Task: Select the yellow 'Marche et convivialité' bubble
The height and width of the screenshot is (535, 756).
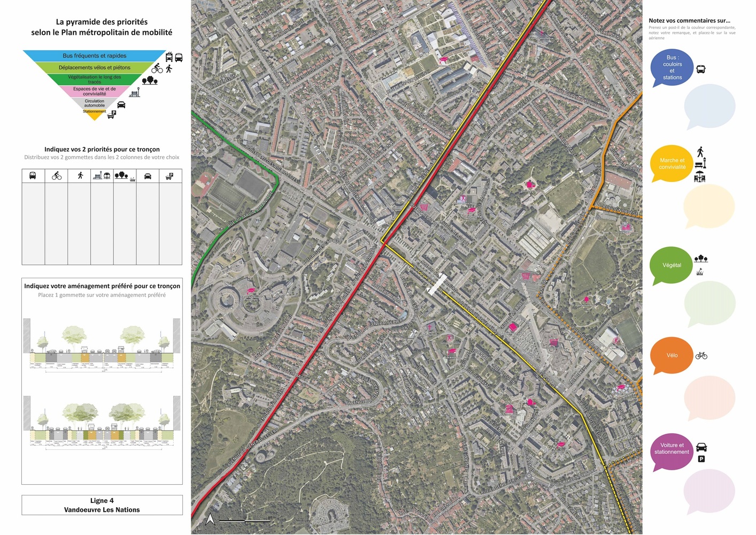Action: point(672,163)
